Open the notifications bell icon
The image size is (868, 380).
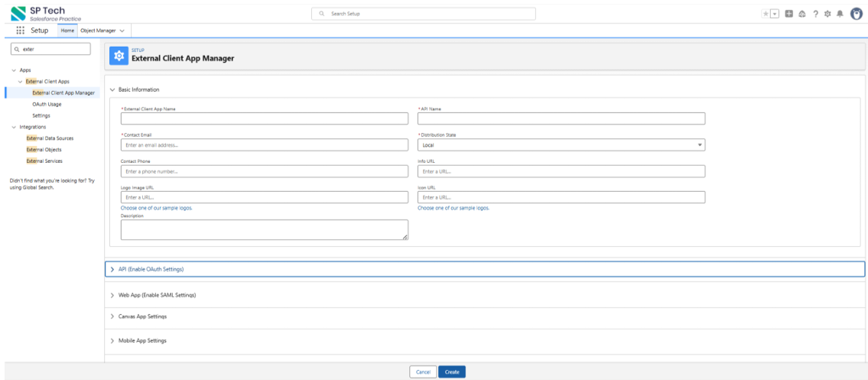click(840, 14)
